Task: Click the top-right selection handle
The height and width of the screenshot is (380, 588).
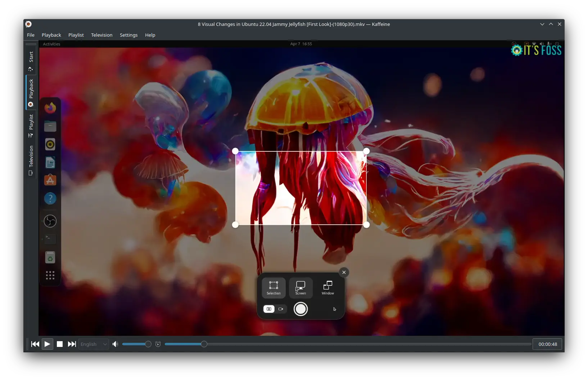Action: pyautogui.click(x=366, y=151)
